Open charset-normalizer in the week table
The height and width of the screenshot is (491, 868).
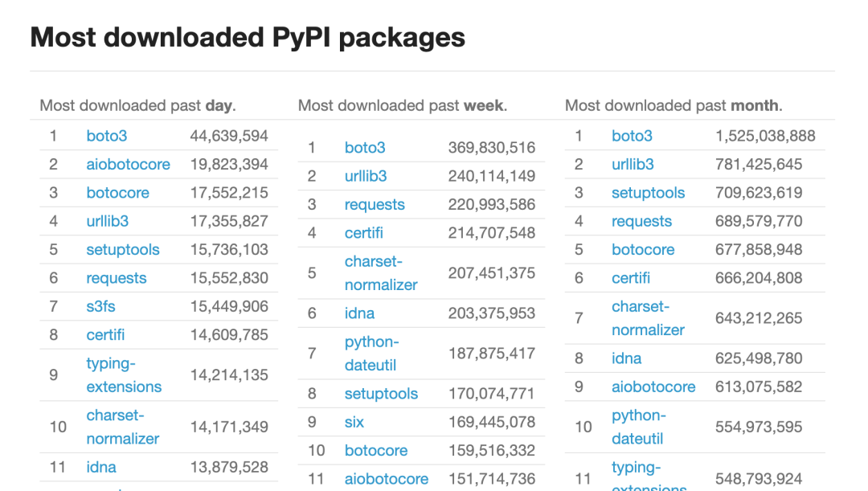(x=380, y=273)
